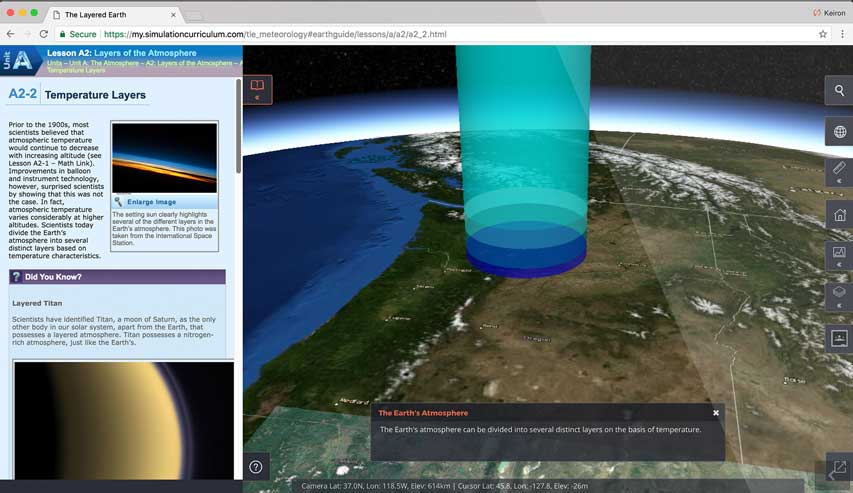Click the Medford city label on map

tap(354, 402)
